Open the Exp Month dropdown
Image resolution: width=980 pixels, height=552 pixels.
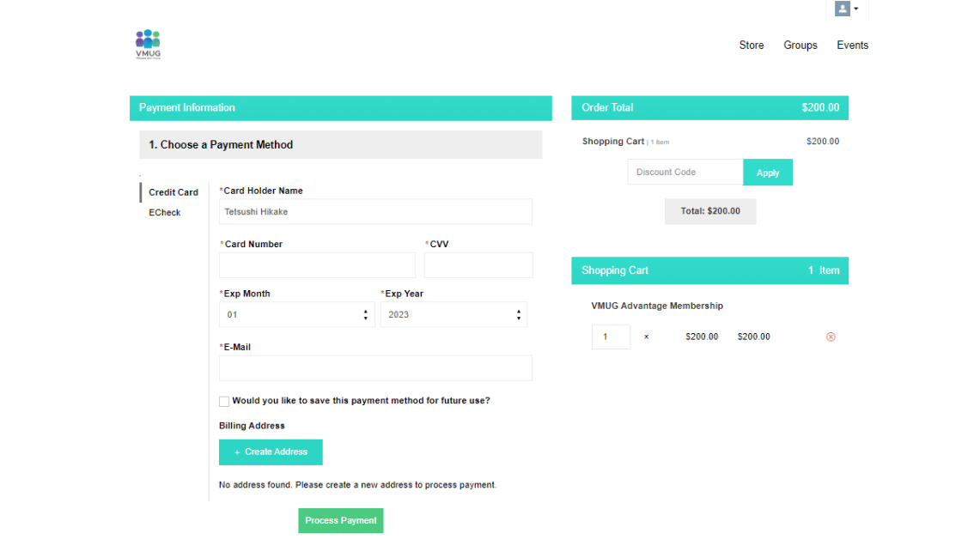[297, 315]
